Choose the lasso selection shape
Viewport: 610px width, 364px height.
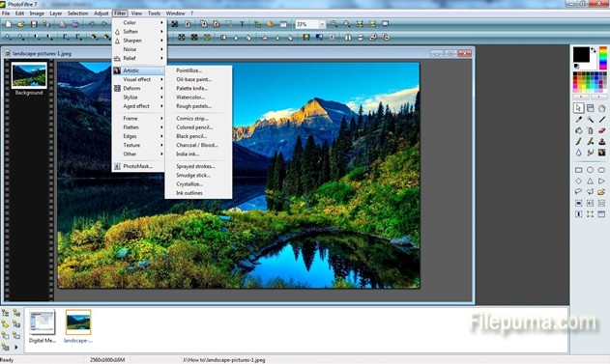click(578, 191)
